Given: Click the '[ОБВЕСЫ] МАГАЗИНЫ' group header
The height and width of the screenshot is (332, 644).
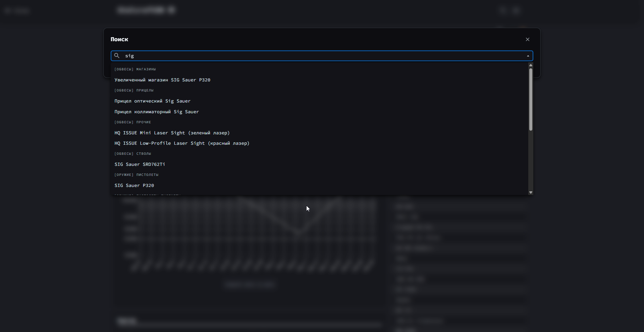Looking at the screenshot, I should point(135,69).
